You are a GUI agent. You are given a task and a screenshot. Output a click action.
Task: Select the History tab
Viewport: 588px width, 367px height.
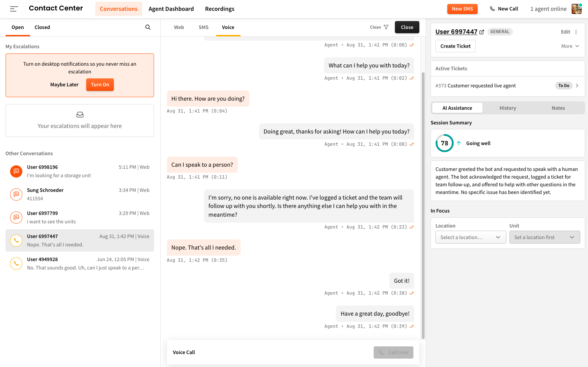(x=508, y=108)
